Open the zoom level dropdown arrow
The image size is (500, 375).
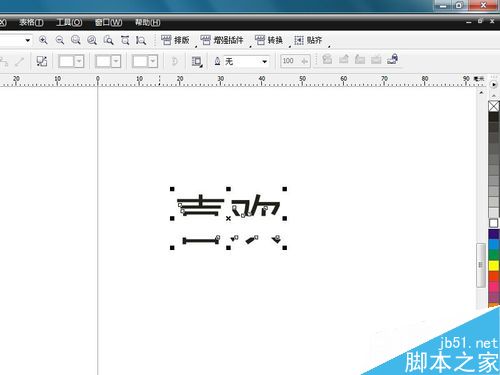click(x=28, y=40)
